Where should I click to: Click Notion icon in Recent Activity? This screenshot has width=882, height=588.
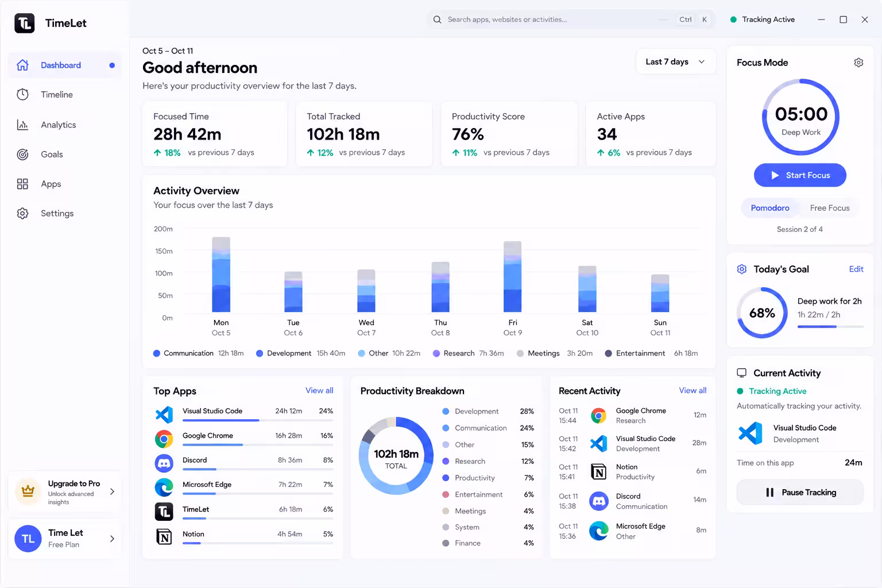599,472
